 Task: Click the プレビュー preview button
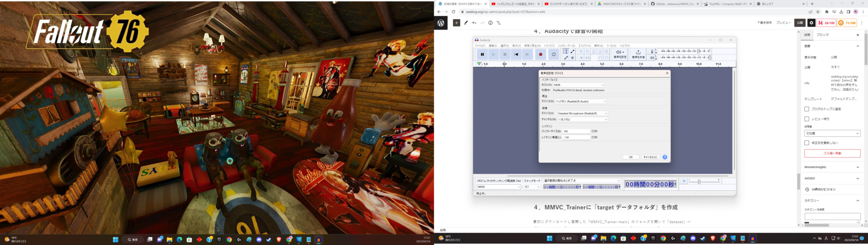[x=783, y=23]
